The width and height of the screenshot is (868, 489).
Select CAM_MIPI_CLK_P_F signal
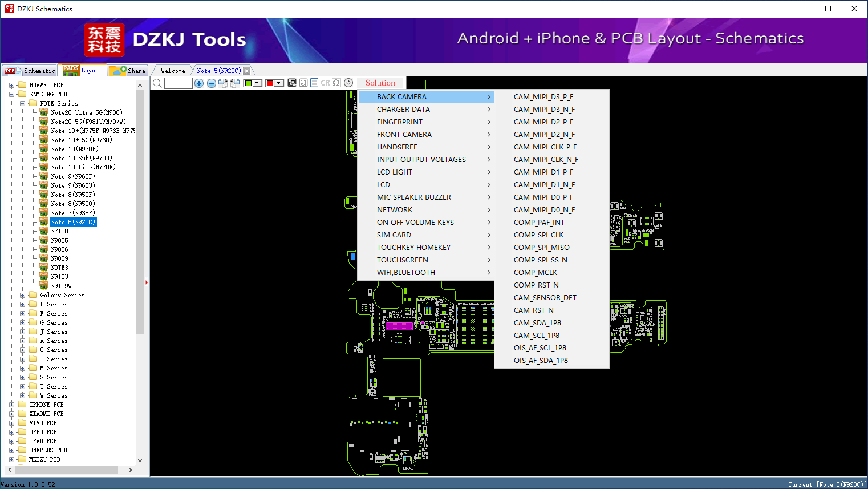(x=551, y=147)
